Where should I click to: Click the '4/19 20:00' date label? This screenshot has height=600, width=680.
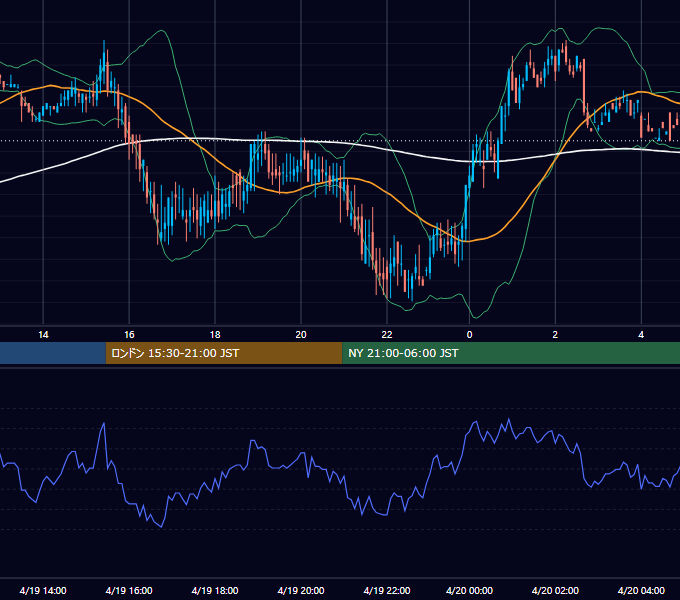(x=301, y=590)
